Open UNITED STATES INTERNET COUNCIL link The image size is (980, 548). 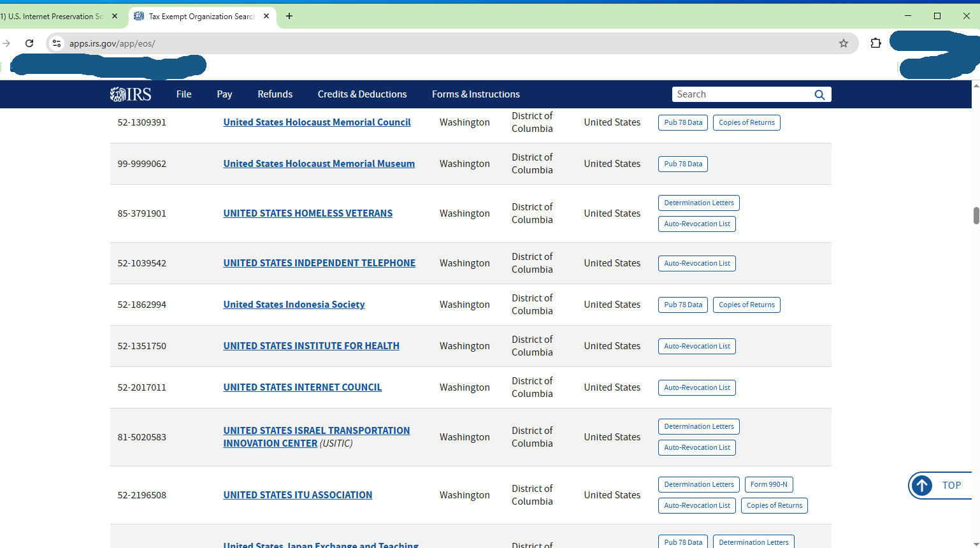point(303,387)
